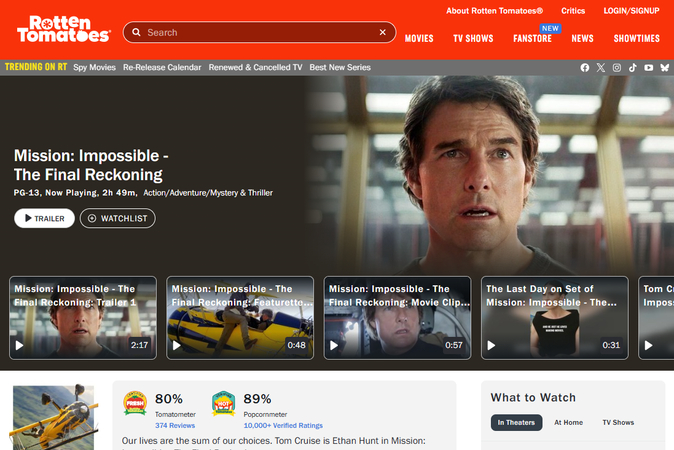Click the Mission: Impossible movie title heading
The height and width of the screenshot is (450, 674).
point(91,165)
